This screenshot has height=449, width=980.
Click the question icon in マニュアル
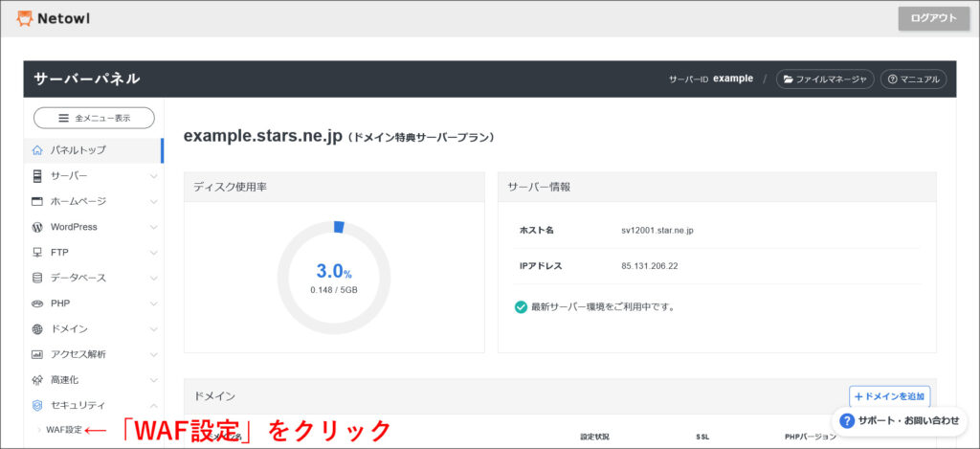tap(892, 79)
